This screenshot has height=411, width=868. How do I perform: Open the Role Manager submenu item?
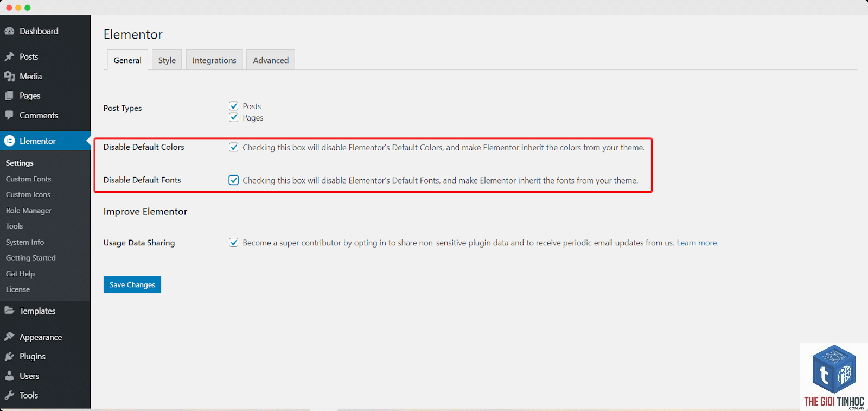pyautogui.click(x=29, y=211)
